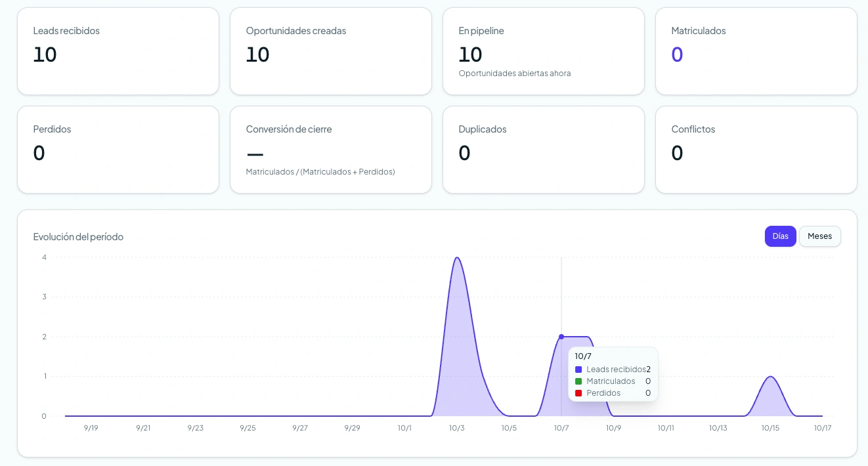Click the 10/15 x-axis label
The height and width of the screenshot is (466, 868).
point(770,428)
